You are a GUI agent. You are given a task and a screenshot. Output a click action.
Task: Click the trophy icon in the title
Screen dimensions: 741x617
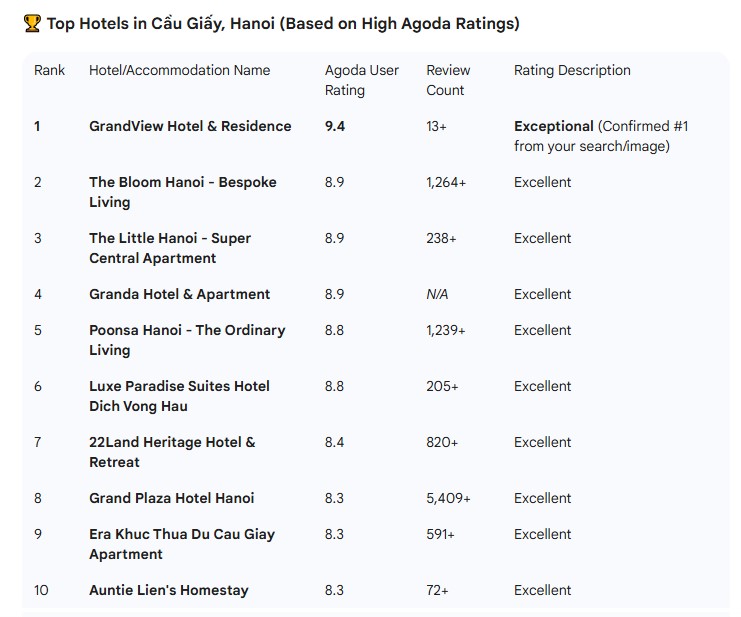pos(31,24)
